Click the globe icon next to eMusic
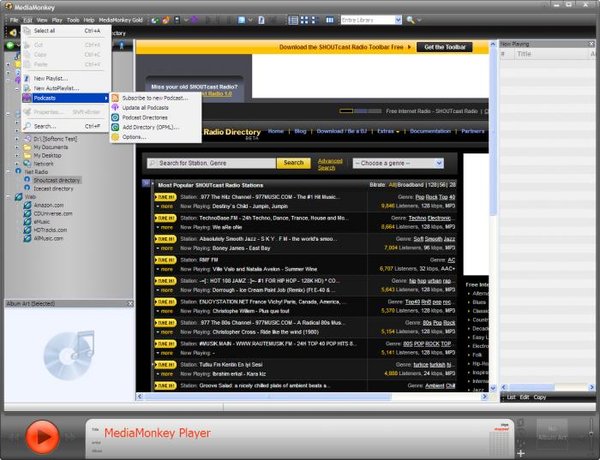This screenshot has width=600, height=460. coord(28,222)
